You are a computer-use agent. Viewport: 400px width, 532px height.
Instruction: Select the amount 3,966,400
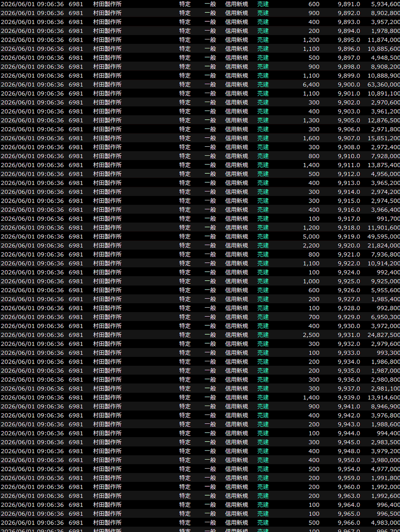point(385,210)
